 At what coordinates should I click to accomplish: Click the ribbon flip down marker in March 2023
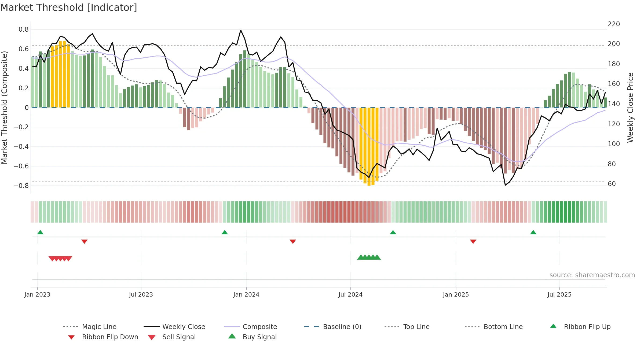(x=84, y=242)
